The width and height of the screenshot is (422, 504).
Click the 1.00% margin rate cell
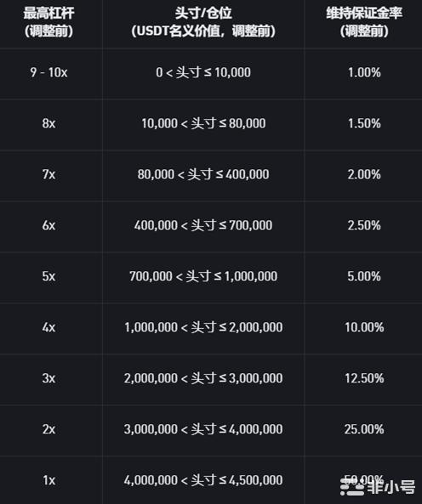[364, 72]
